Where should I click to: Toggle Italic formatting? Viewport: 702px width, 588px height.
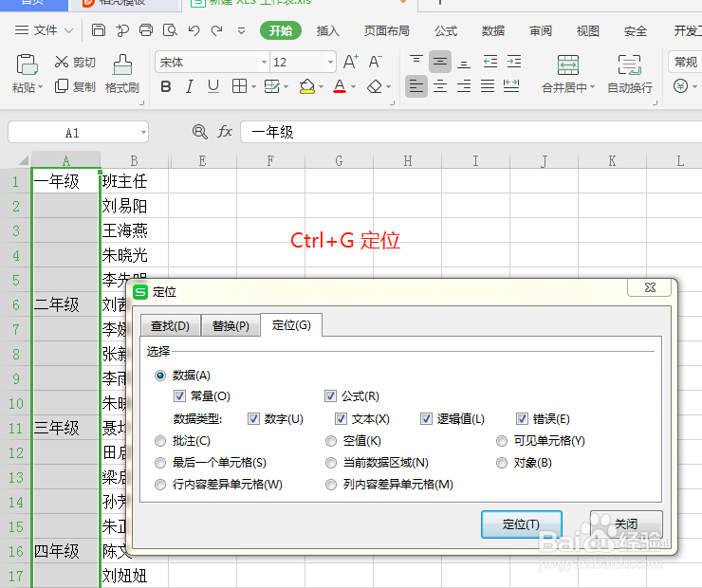click(190, 86)
